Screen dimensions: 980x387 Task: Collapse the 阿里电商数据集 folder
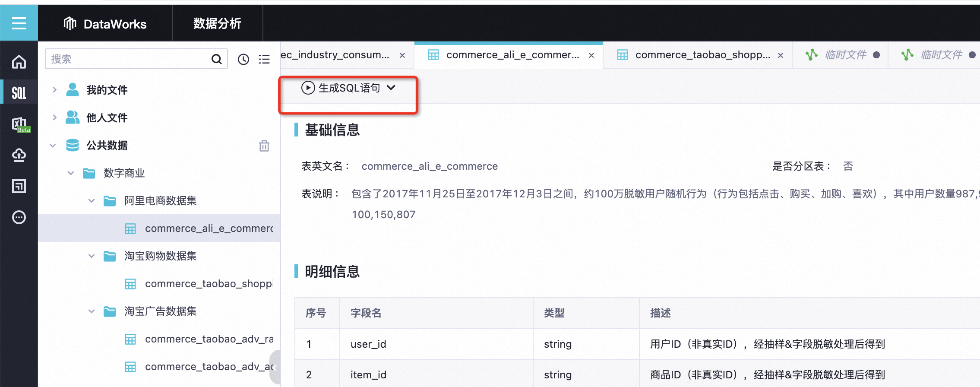(x=92, y=201)
